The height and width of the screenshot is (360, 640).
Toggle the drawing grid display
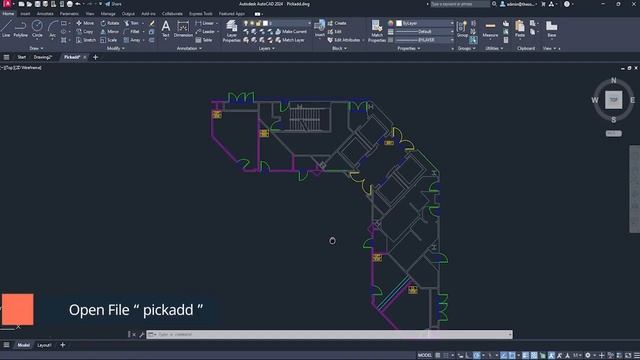[438, 356]
